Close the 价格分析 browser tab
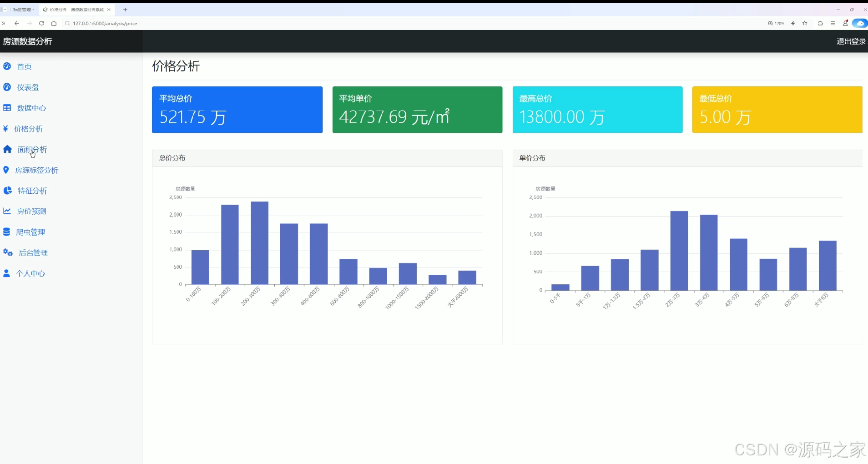 tap(109, 10)
